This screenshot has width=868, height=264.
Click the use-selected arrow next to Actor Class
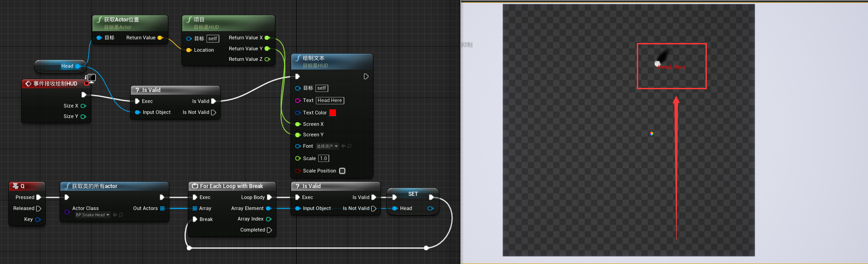pyautogui.click(x=114, y=215)
